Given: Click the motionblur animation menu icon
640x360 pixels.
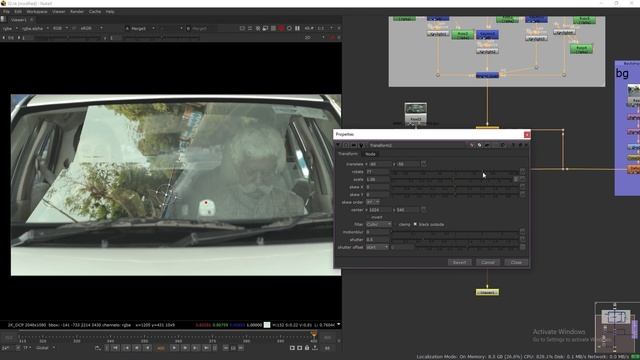Looking at the screenshot, I should coord(522,232).
